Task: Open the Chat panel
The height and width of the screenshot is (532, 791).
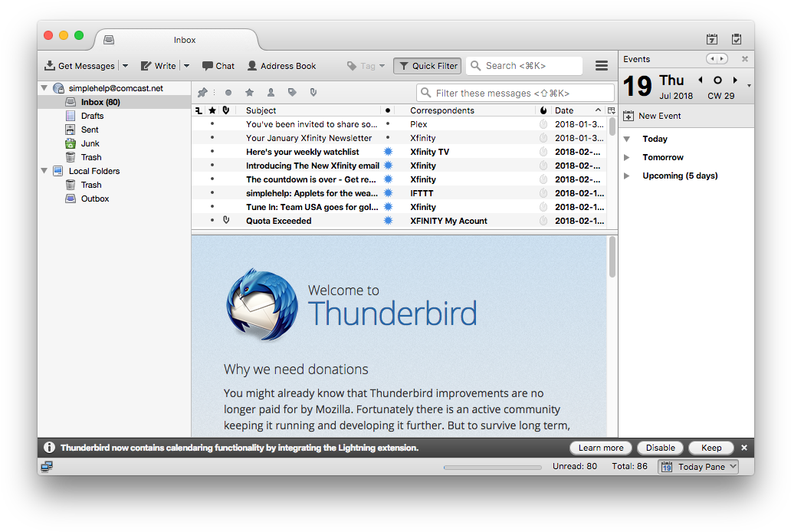Action: point(218,66)
